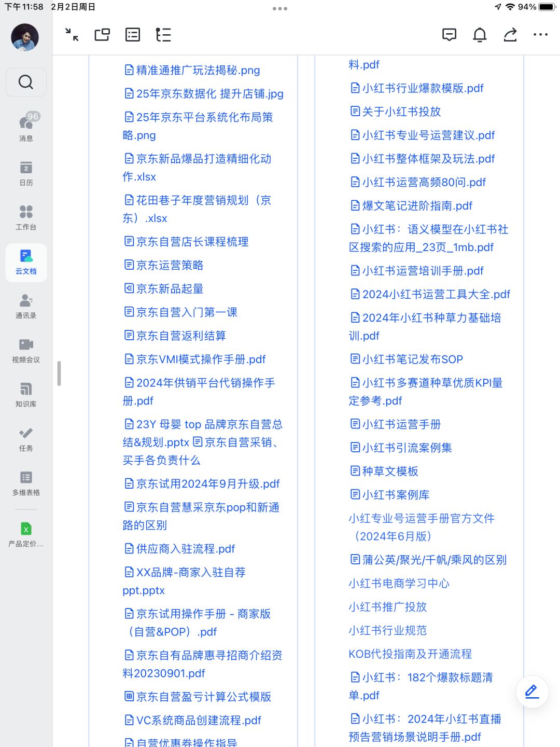Open 2024小红书运营工具大全.pdf
Screen dimensions: 560x747
pos(430,294)
